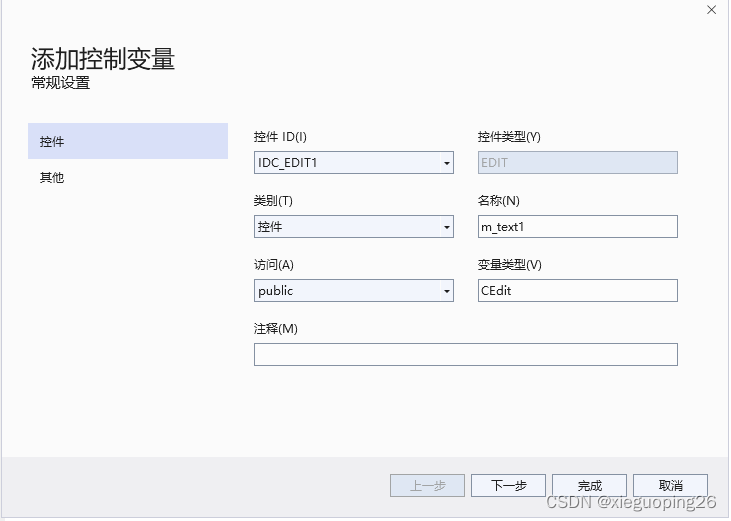Click the disabled 上一步 button

[x=428, y=486]
